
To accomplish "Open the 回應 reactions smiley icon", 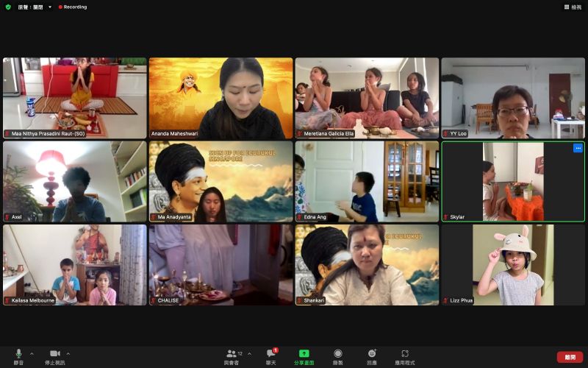I will coord(372,353).
